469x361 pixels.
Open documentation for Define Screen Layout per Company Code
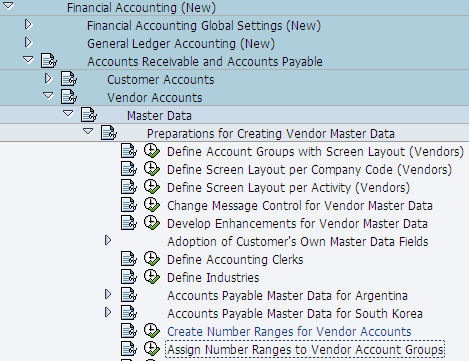(129, 169)
